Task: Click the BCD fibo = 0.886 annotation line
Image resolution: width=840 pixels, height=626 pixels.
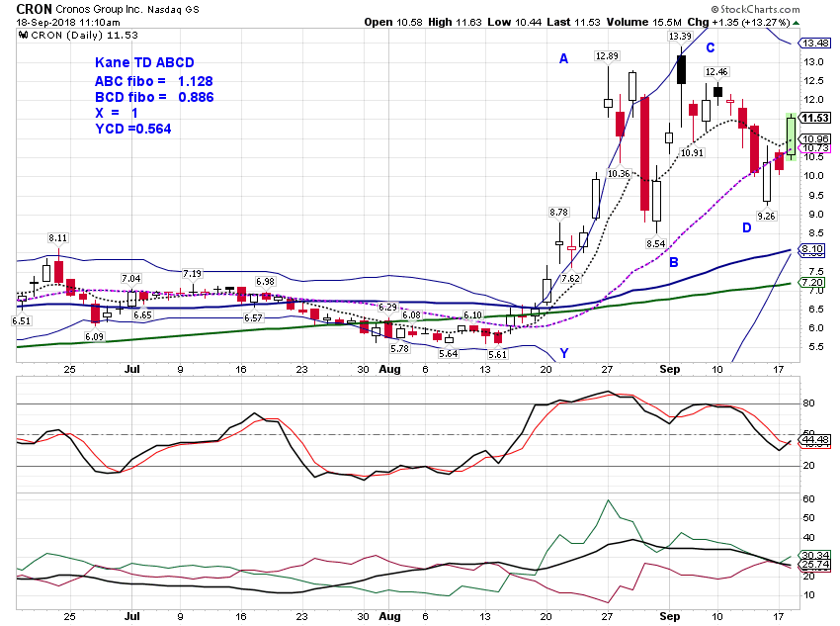Action: [x=154, y=97]
